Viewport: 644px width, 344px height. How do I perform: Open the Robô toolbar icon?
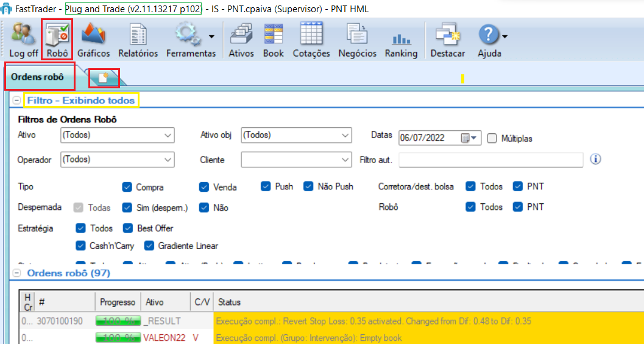(57, 40)
